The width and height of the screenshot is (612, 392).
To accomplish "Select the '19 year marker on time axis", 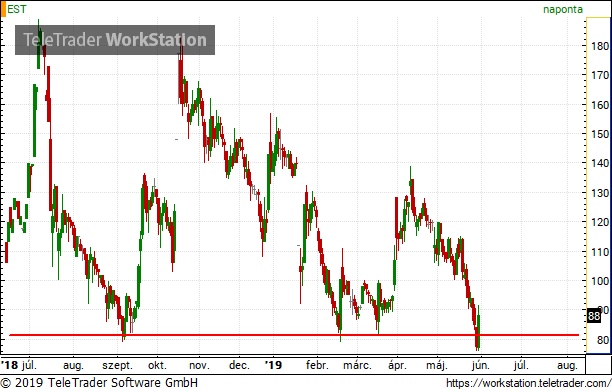I will [x=273, y=365].
